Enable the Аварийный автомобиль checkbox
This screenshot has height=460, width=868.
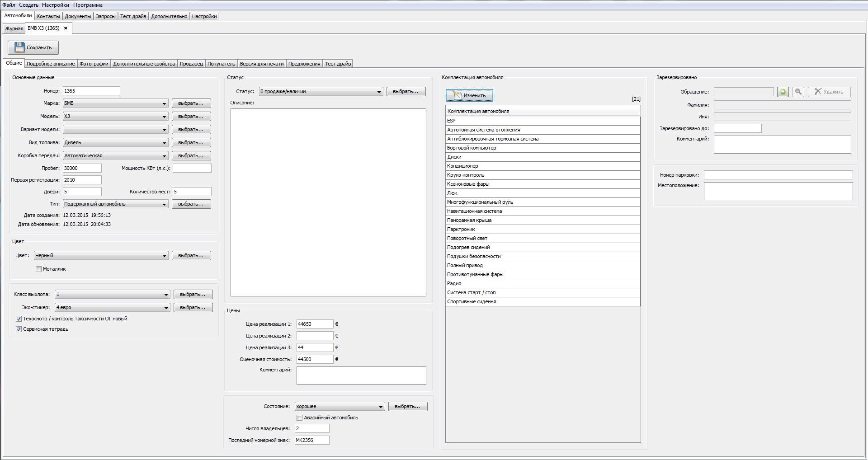[299, 418]
